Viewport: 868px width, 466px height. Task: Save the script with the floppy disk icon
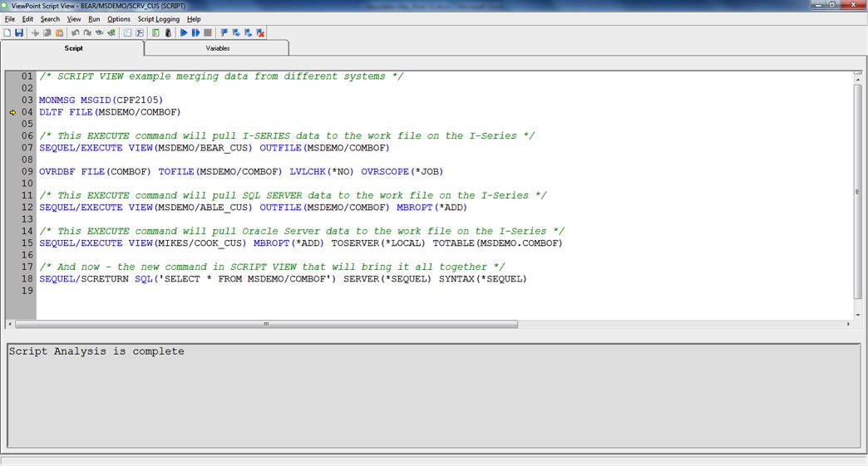click(19, 33)
